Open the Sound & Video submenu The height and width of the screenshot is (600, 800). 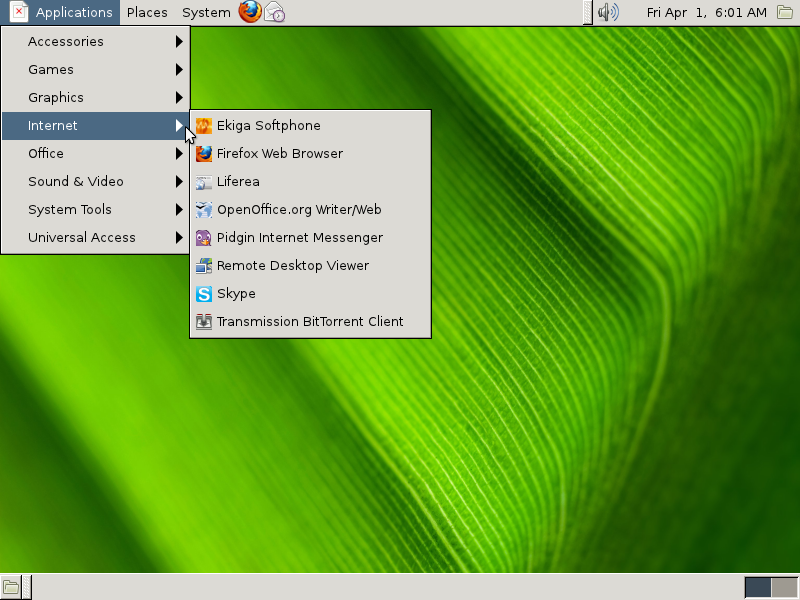[x=75, y=181]
